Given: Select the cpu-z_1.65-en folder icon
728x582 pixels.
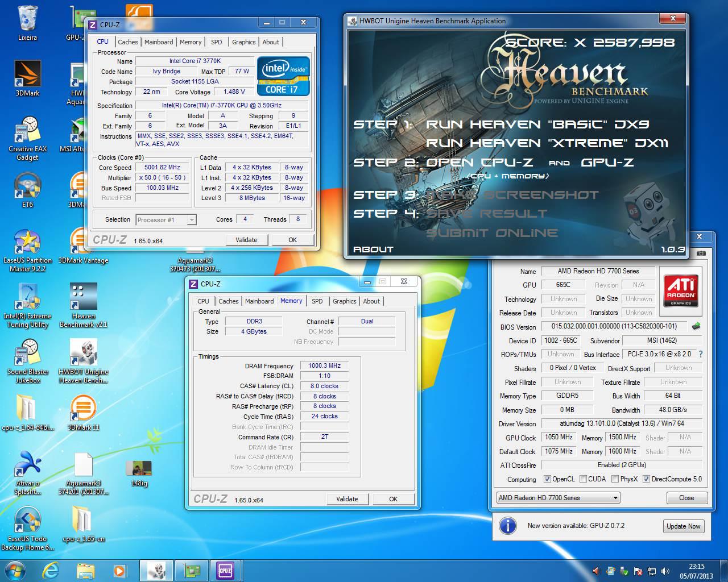Looking at the screenshot, I should pos(83,525).
